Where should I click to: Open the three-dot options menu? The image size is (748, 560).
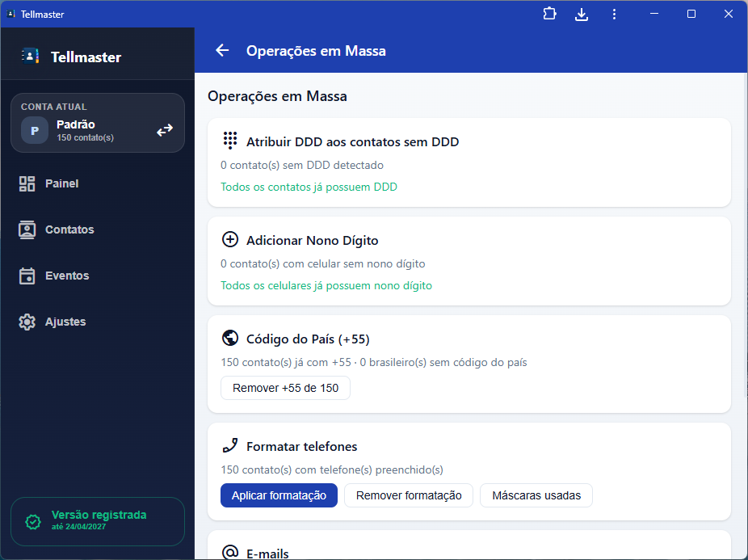pos(614,15)
